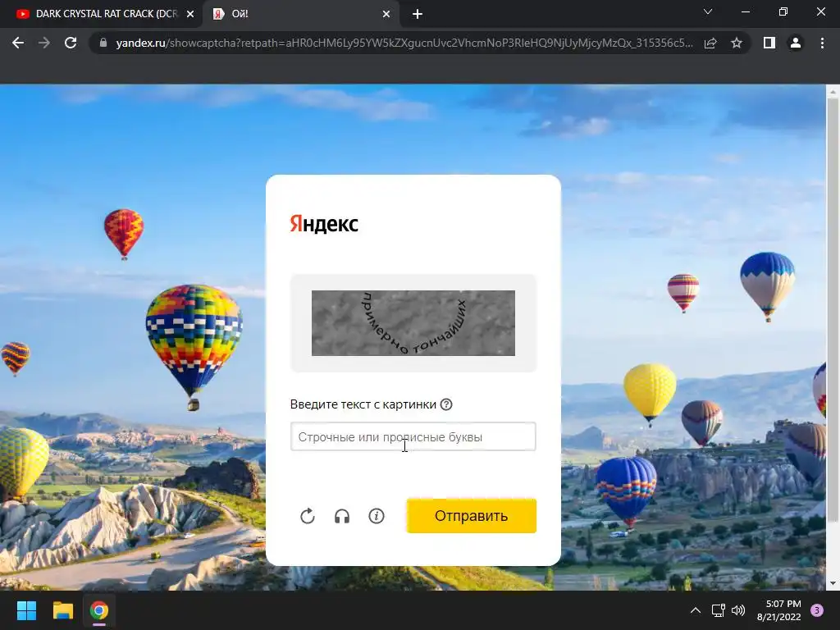
Task: Submit with the Отправить button
Action: click(x=472, y=515)
